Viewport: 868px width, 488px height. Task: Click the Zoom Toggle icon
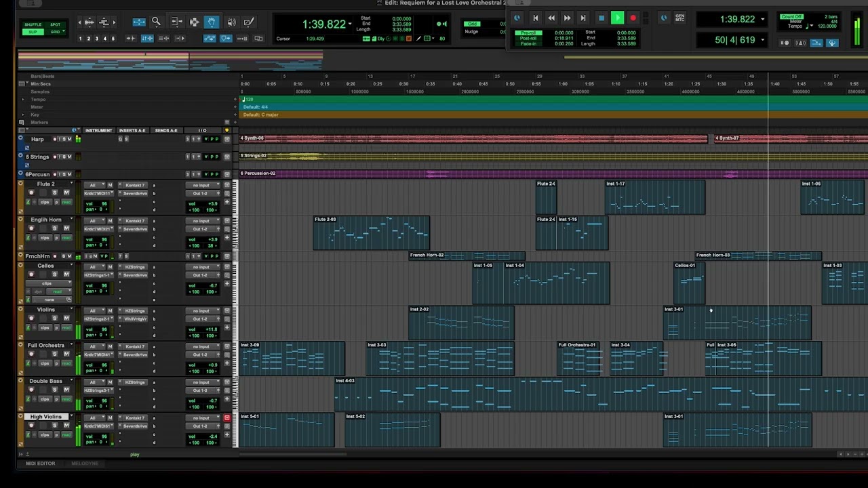[x=139, y=22]
